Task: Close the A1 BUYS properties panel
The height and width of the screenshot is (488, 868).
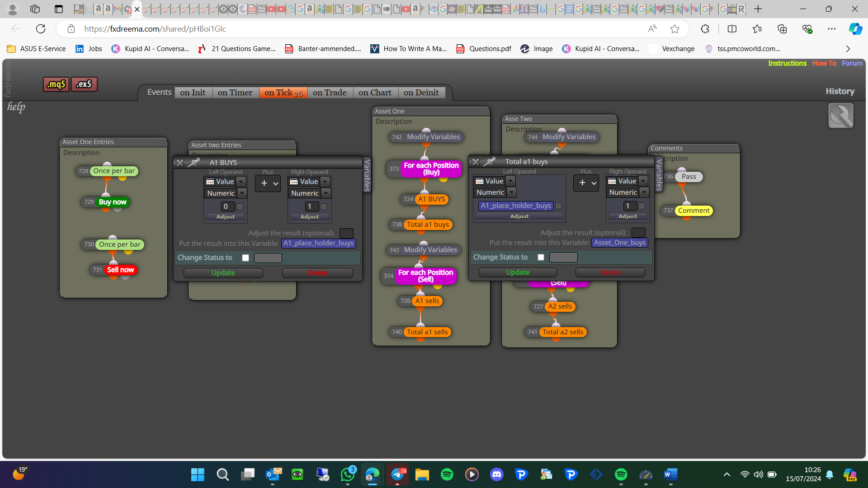Action: [180, 163]
